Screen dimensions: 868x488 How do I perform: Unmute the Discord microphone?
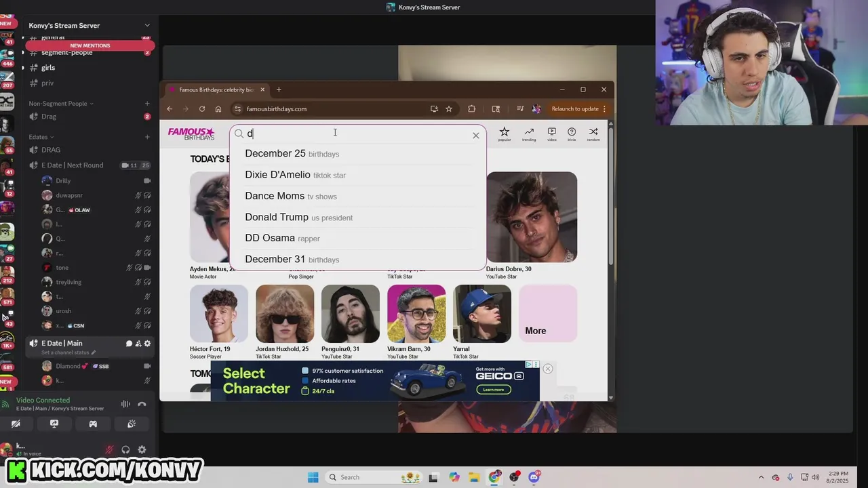pos(109,449)
